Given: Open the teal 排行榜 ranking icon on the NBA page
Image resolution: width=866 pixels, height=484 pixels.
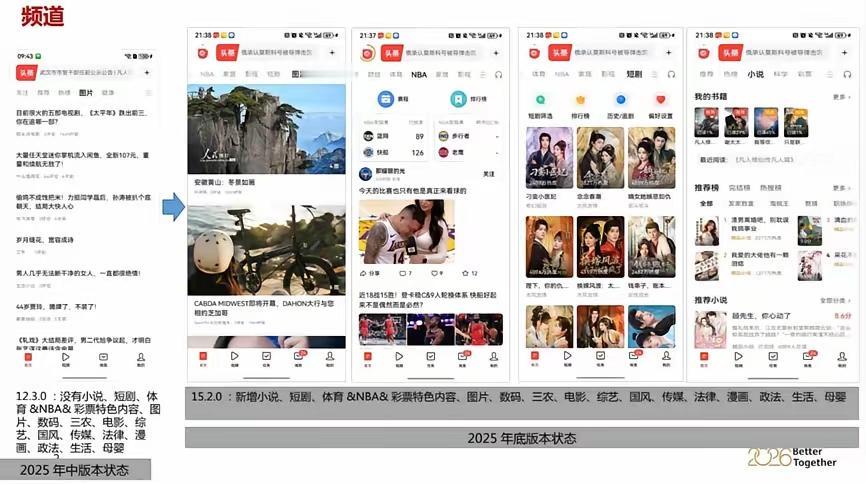Looking at the screenshot, I should [458, 99].
